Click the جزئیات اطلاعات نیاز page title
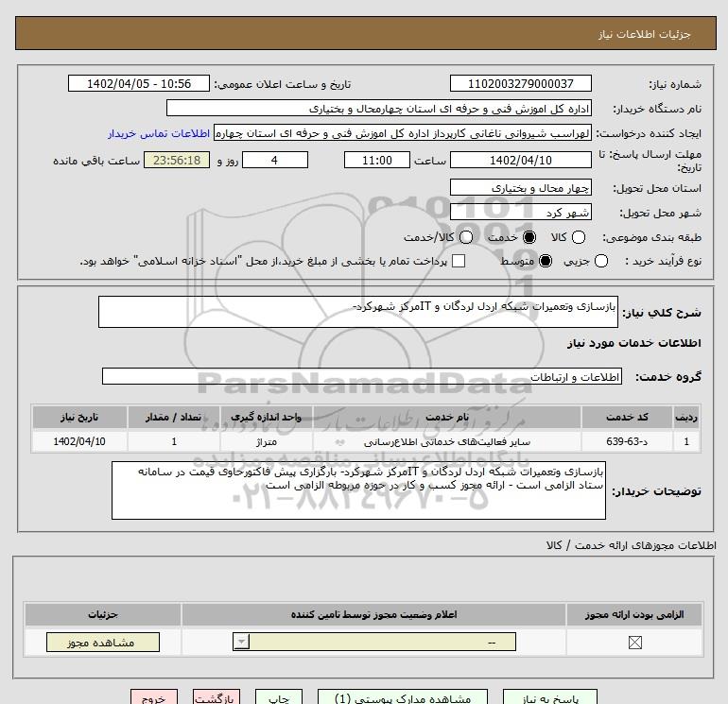The width and height of the screenshot is (728, 704). click(645, 34)
